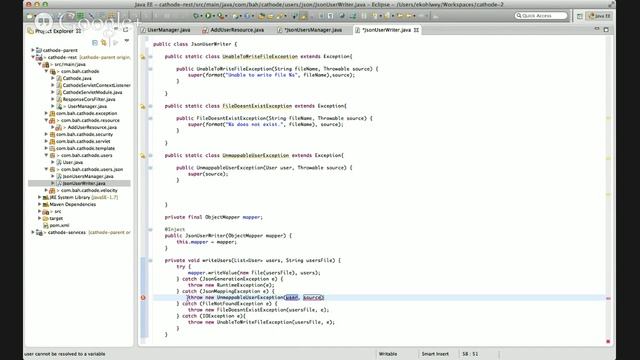The width and height of the screenshot is (640, 360).
Task: Expand the cathode-parent project
Action: coord(33,50)
